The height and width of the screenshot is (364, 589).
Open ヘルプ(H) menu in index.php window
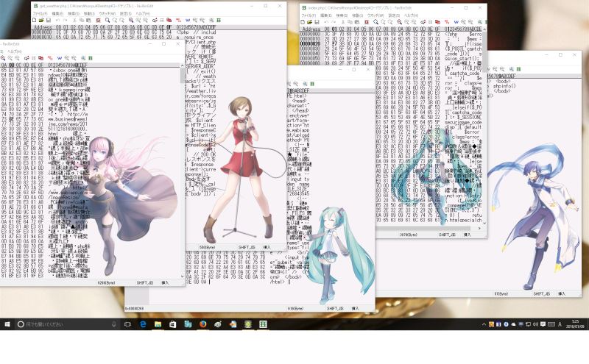(x=411, y=15)
